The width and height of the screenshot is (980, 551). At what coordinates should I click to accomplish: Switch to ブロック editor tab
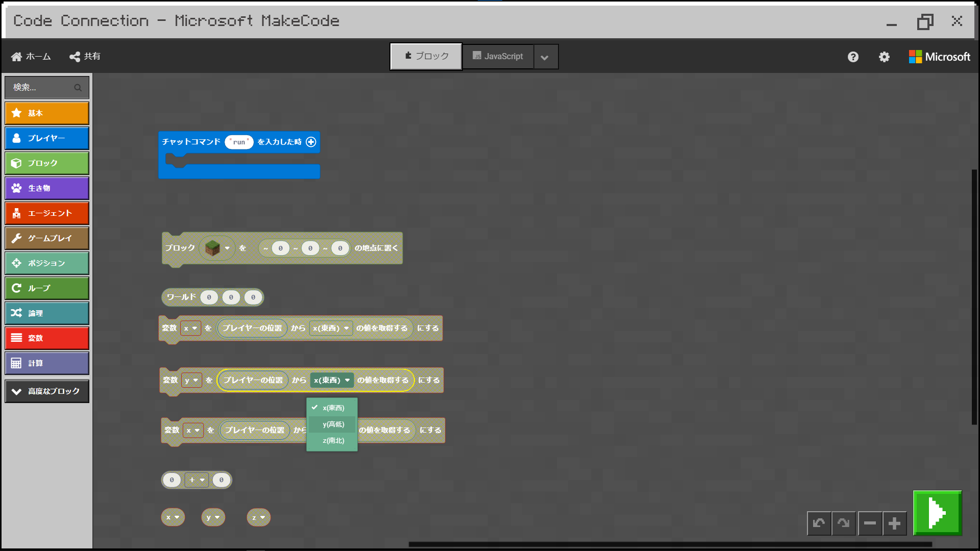426,56
